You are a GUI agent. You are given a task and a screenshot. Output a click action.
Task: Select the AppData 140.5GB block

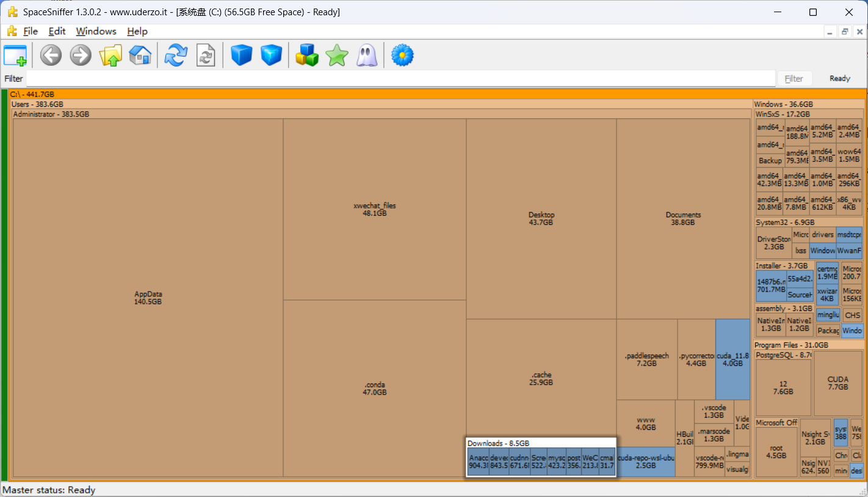pos(148,298)
